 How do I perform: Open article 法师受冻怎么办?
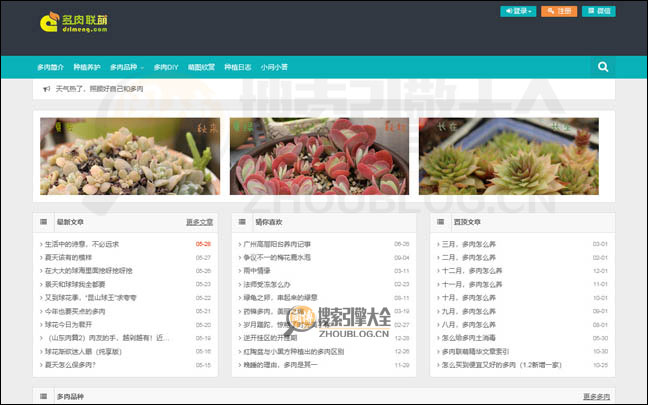267,284
